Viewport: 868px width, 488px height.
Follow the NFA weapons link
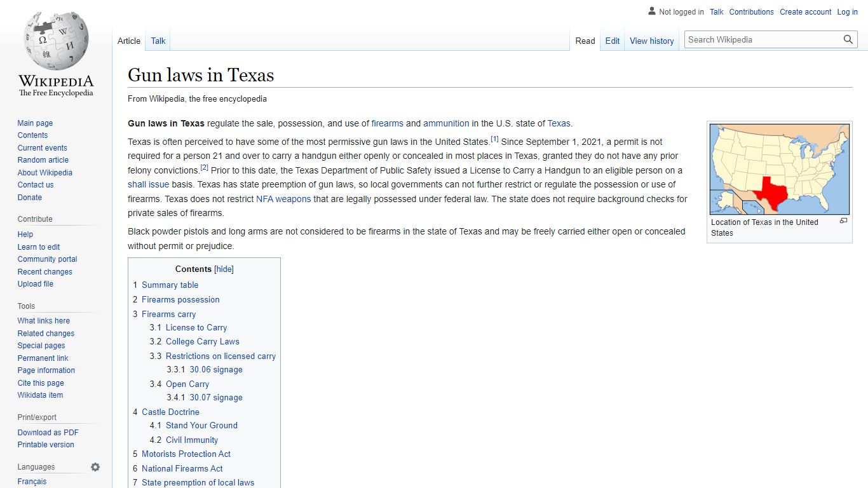click(x=283, y=199)
